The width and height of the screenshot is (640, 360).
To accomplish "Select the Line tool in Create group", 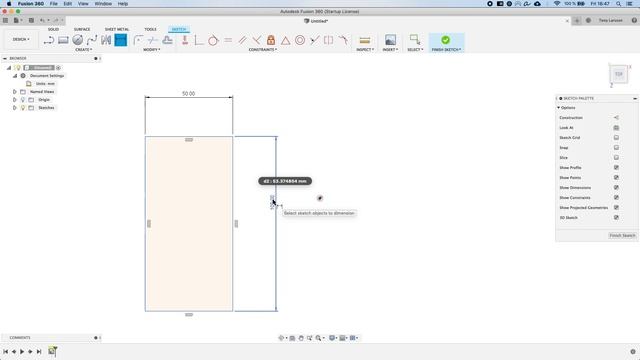I will click(x=49, y=40).
